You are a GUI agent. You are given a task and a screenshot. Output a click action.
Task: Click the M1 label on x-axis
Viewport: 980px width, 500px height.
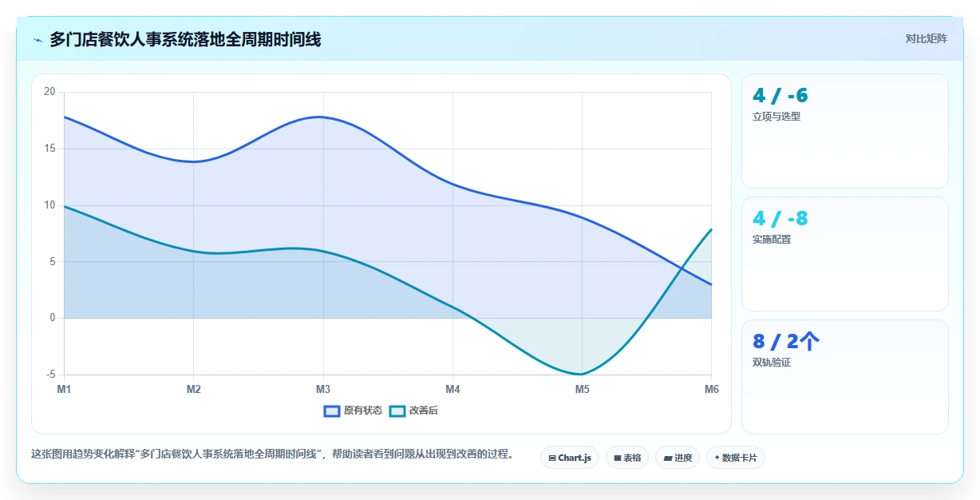pyautogui.click(x=64, y=389)
